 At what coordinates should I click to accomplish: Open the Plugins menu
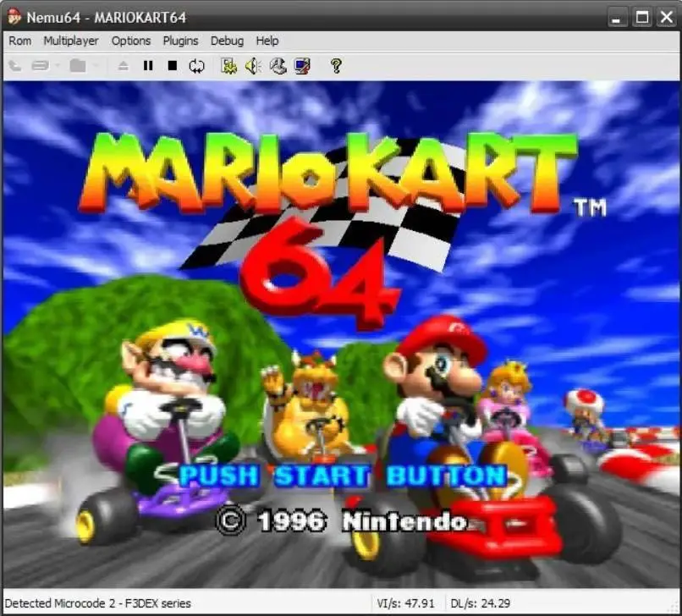(180, 41)
